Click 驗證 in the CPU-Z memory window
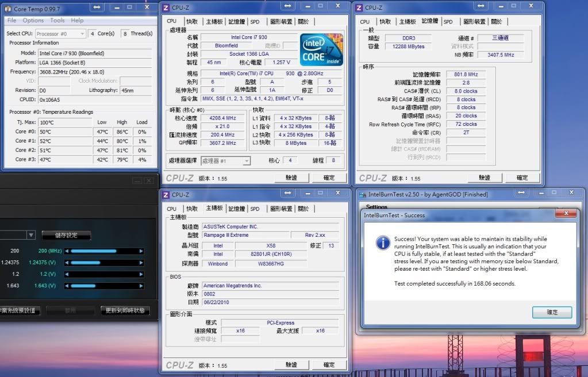The width and height of the screenshot is (588, 377). (x=485, y=178)
